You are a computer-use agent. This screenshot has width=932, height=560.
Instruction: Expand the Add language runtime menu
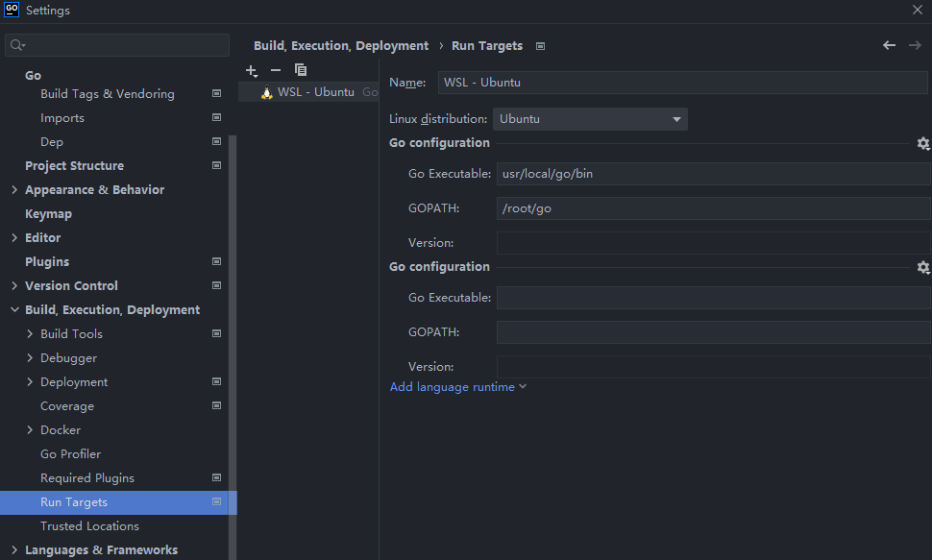458,387
